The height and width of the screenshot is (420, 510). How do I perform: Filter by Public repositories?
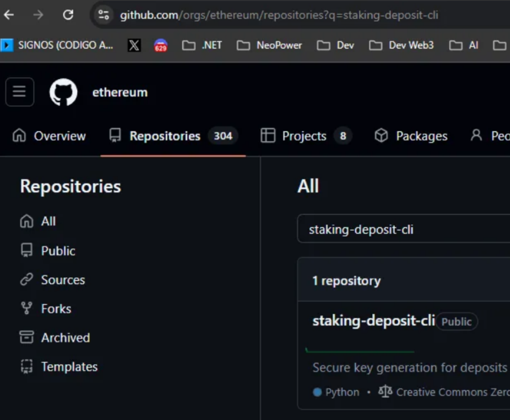(x=58, y=251)
